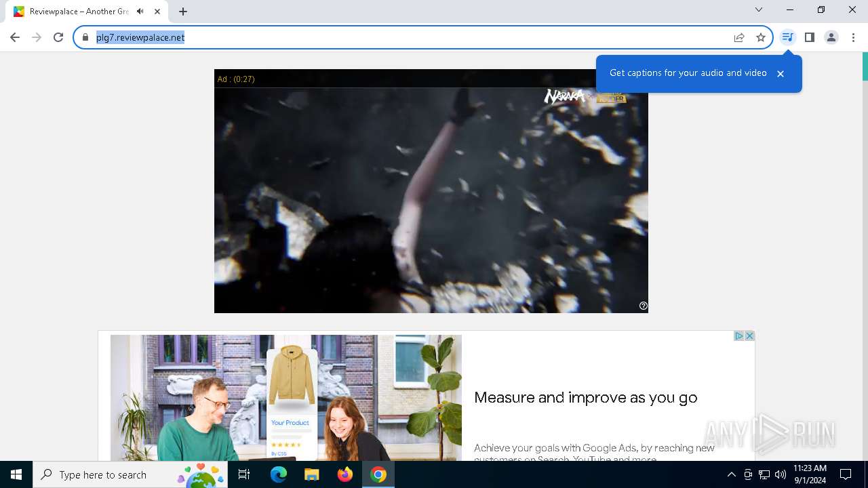Minimize the Chrome window

[790, 9]
